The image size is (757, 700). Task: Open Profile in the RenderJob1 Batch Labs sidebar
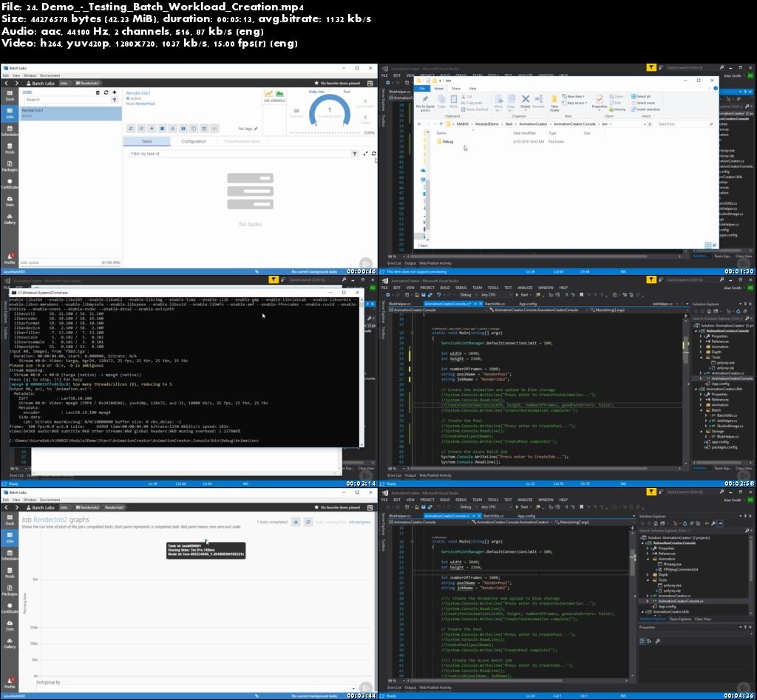(x=10, y=258)
